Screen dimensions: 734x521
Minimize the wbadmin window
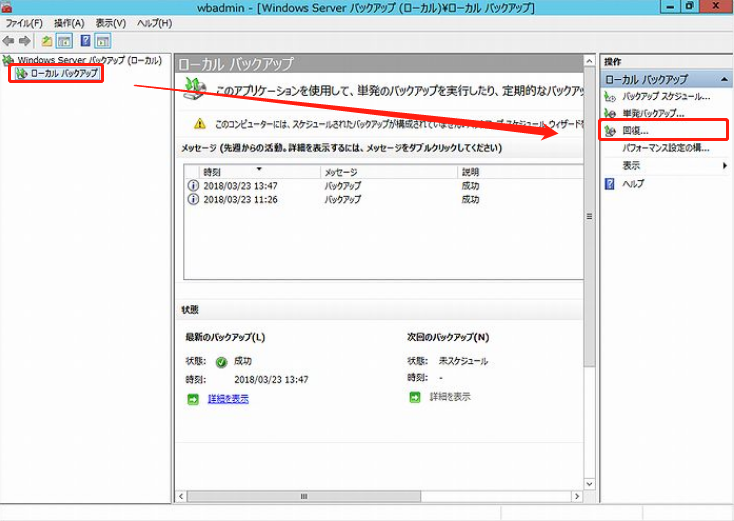[670, 7]
